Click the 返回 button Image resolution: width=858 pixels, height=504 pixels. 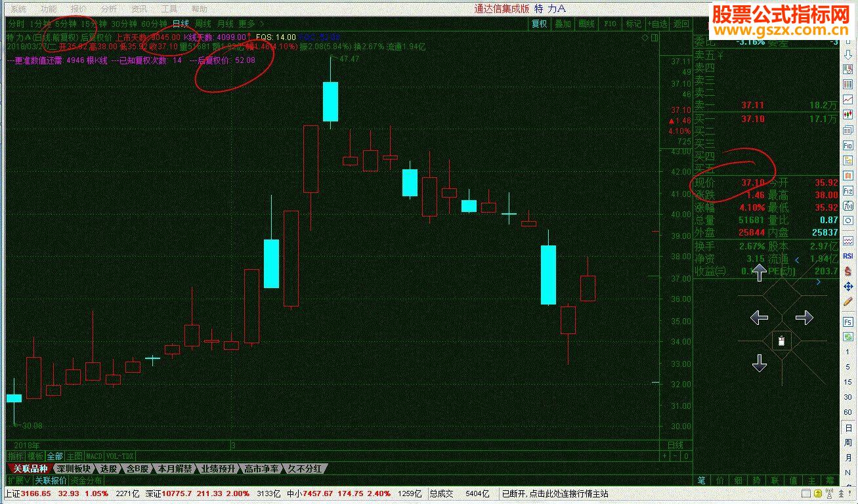681,24
